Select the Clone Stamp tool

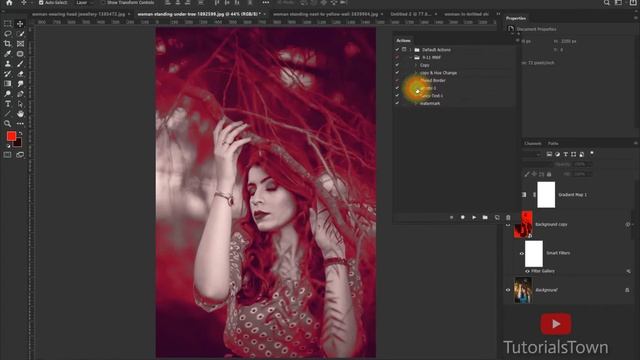coord(7,64)
